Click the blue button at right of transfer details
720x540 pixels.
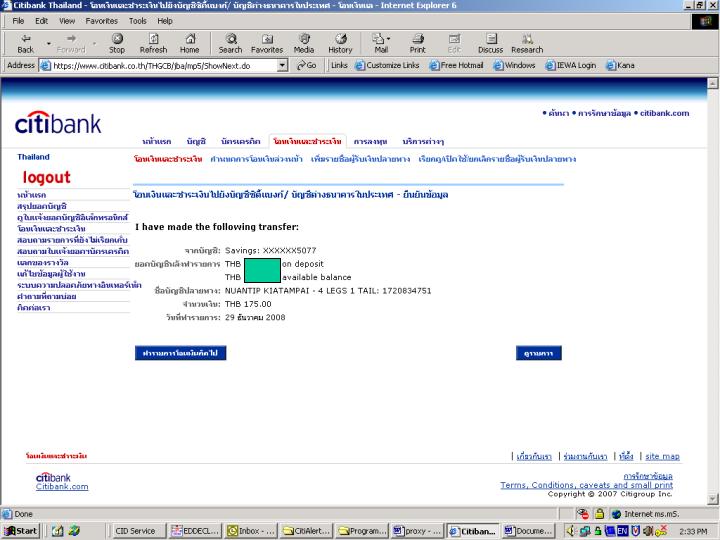pyautogui.click(x=539, y=353)
